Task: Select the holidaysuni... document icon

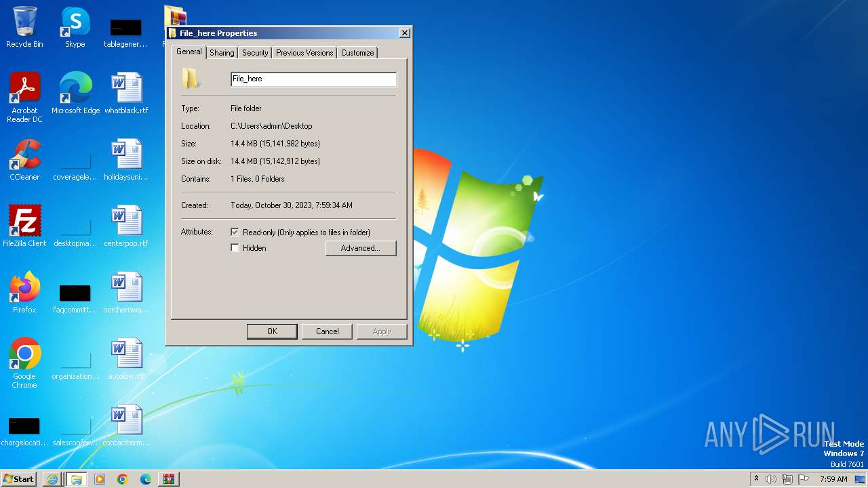Action: tap(126, 160)
